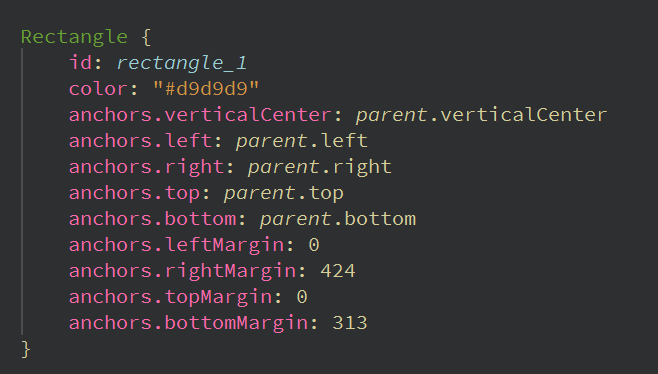Image resolution: width=658 pixels, height=374 pixels.
Task: Click the parent.left value
Action: tap(302, 141)
